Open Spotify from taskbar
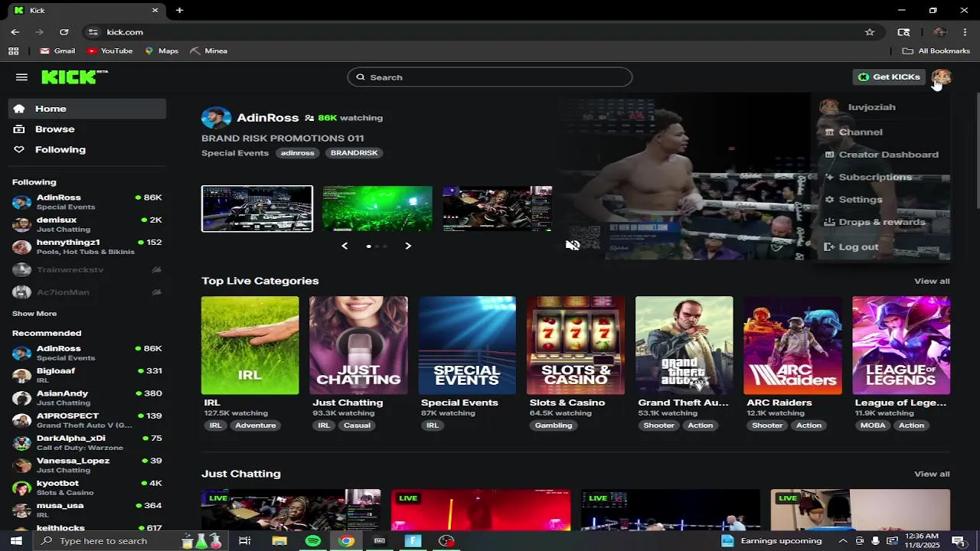The width and height of the screenshot is (980, 551). pyautogui.click(x=312, y=541)
